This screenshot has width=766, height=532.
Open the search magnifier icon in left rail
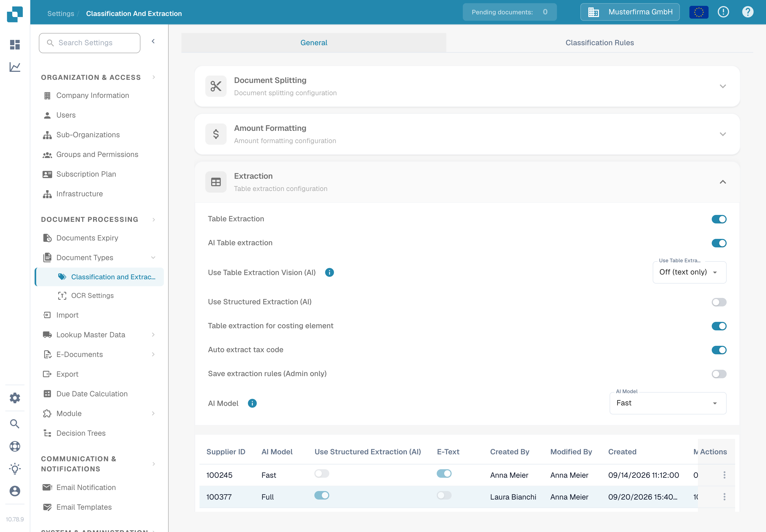tap(15, 424)
